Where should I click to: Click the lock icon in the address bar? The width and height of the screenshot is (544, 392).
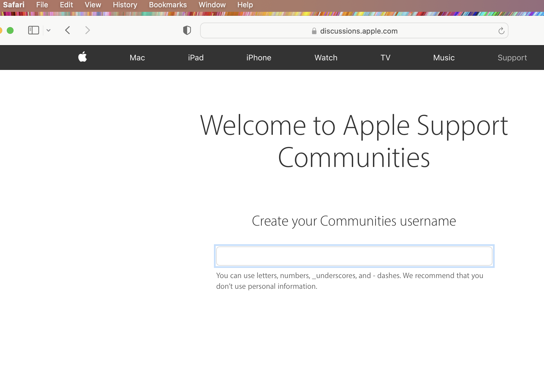[314, 31]
